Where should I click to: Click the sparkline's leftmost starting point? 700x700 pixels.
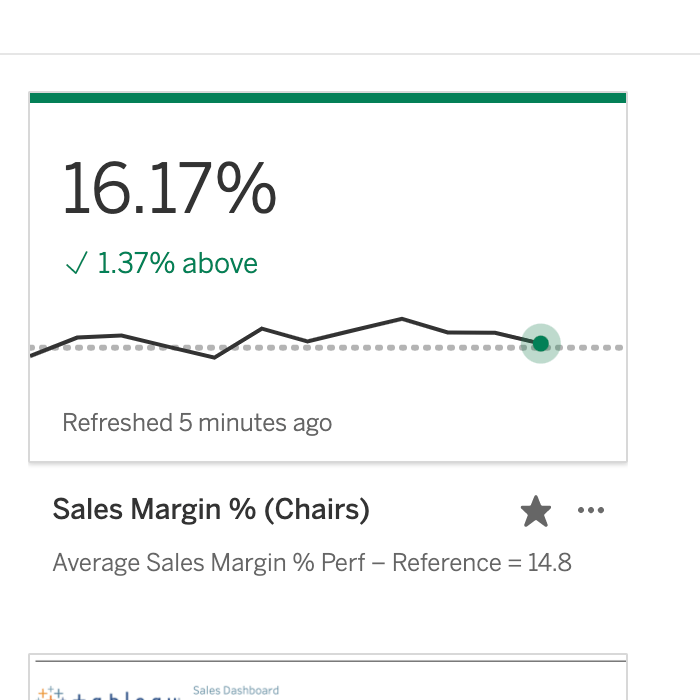[x=32, y=355]
